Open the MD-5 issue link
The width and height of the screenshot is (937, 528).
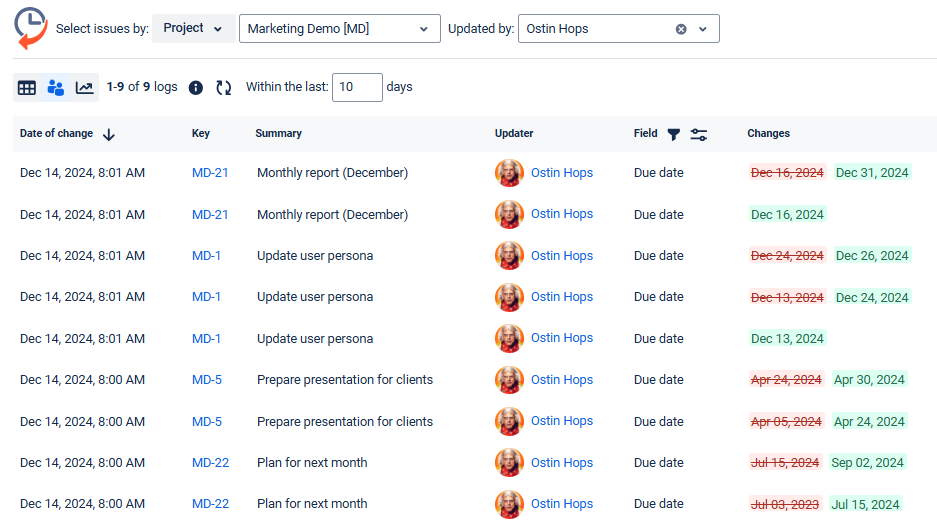[x=207, y=380]
